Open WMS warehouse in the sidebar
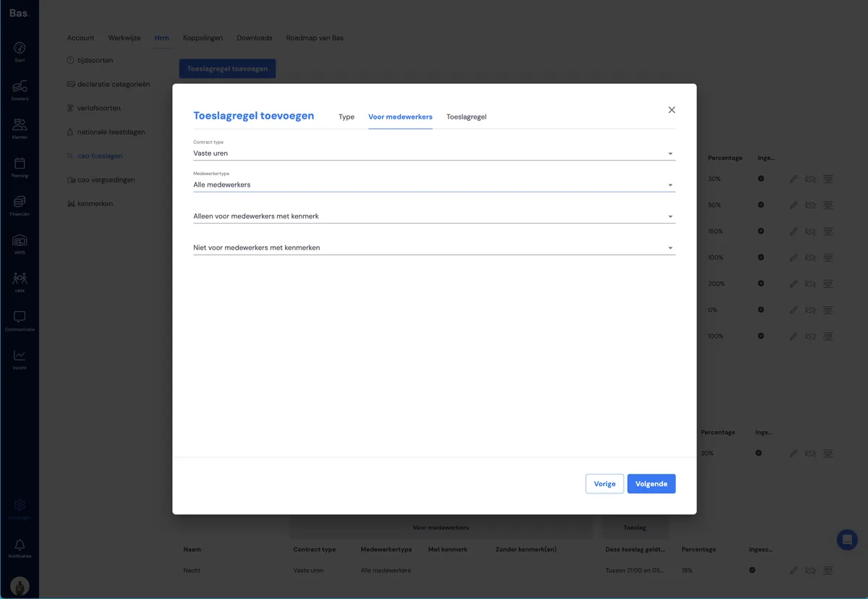Viewport: 868px width, 599px height. (x=20, y=244)
